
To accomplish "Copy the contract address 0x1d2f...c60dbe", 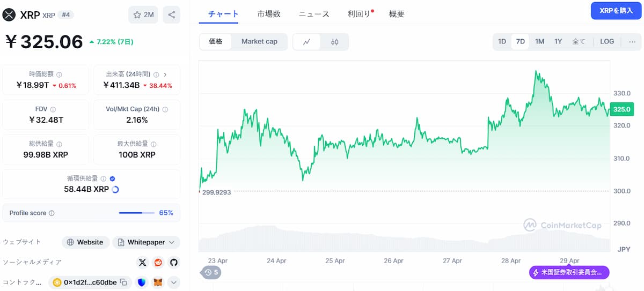I will tap(123, 282).
